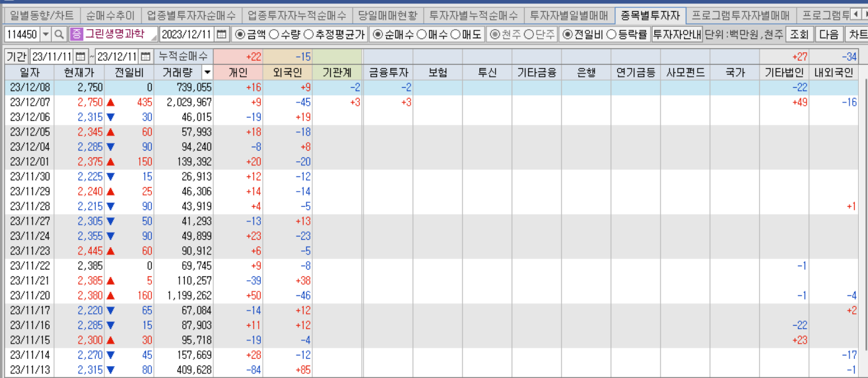Click the 사모펀드 column header

click(x=685, y=73)
